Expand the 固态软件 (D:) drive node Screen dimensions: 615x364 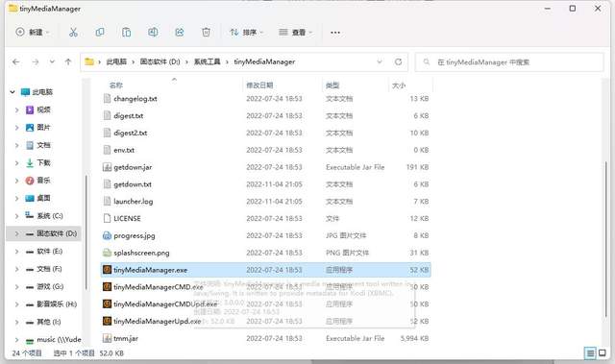coord(16,233)
